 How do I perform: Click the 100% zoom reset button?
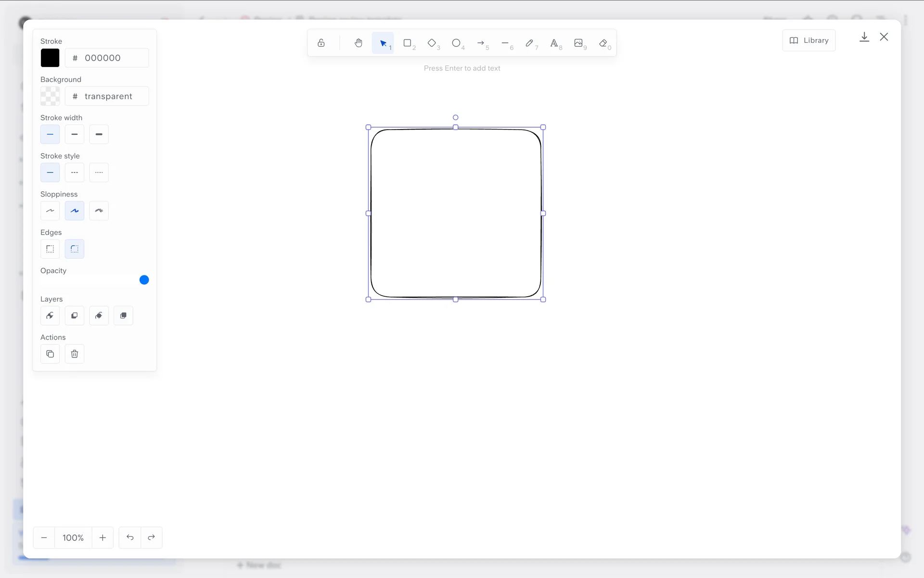73,538
